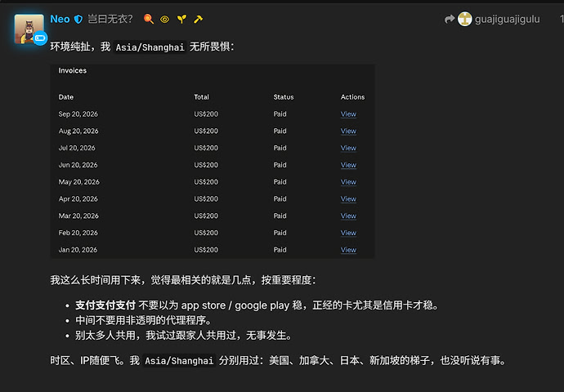Click the Status column header
This screenshot has height=392, width=564.
click(284, 97)
